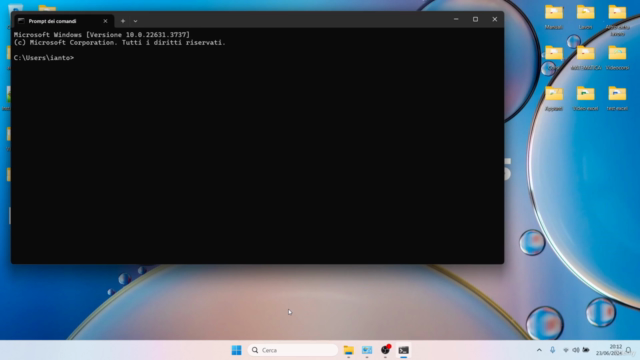Select the Appunti desktop folder
This screenshot has height=360, width=640.
click(554, 98)
